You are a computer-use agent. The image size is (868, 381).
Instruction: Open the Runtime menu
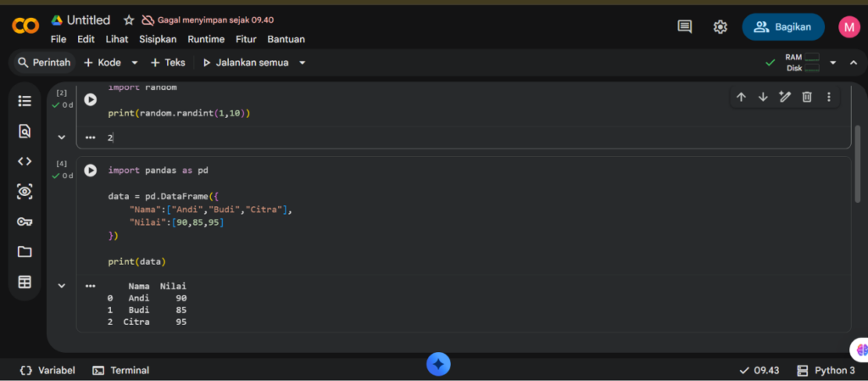coord(206,39)
